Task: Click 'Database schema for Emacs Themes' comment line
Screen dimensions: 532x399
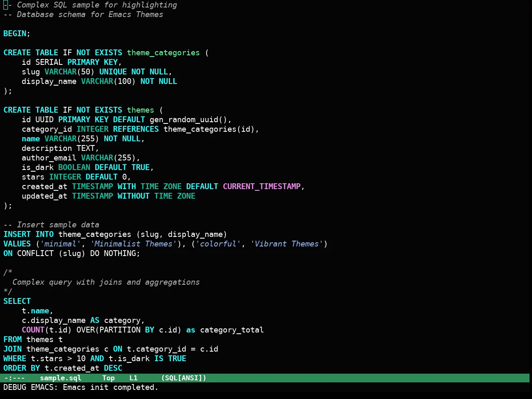Action: [x=84, y=15]
